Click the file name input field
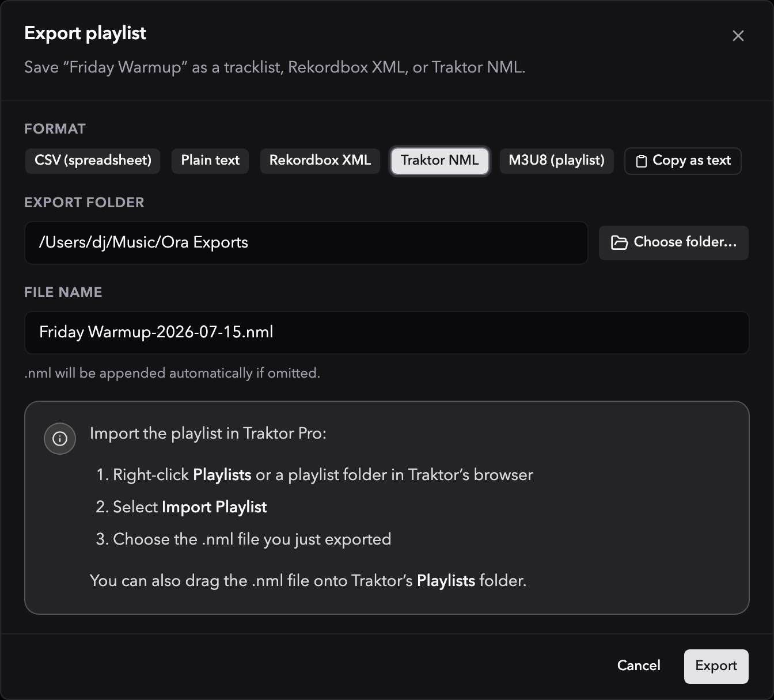The height and width of the screenshot is (700, 774). 386,333
